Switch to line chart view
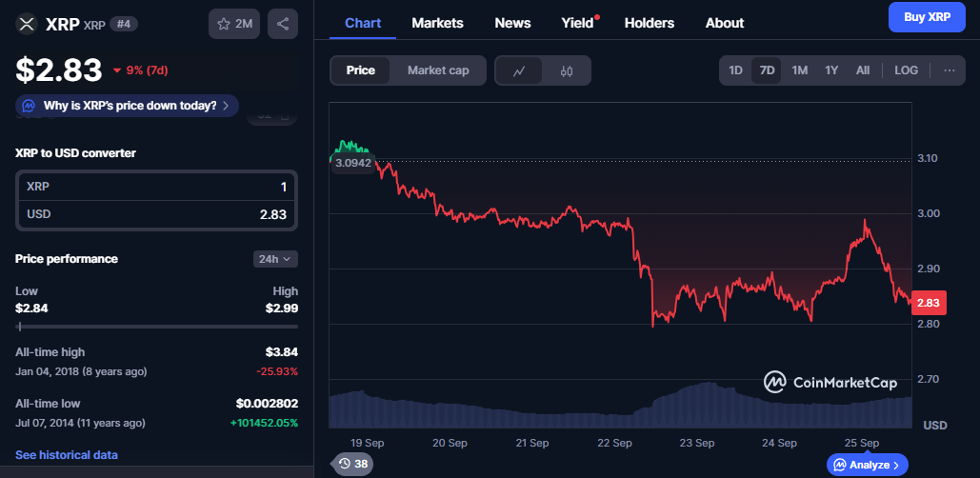 (x=519, y=70)
